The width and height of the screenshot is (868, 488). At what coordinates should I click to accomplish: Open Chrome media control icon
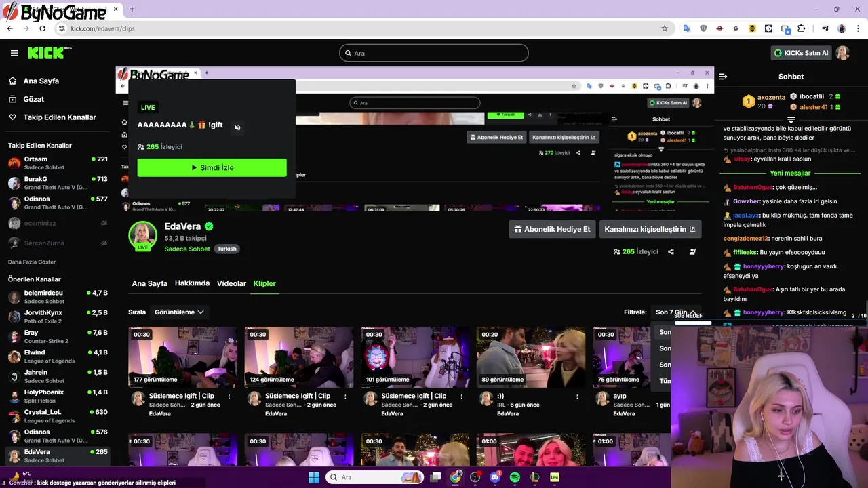(x=825, y=28)
